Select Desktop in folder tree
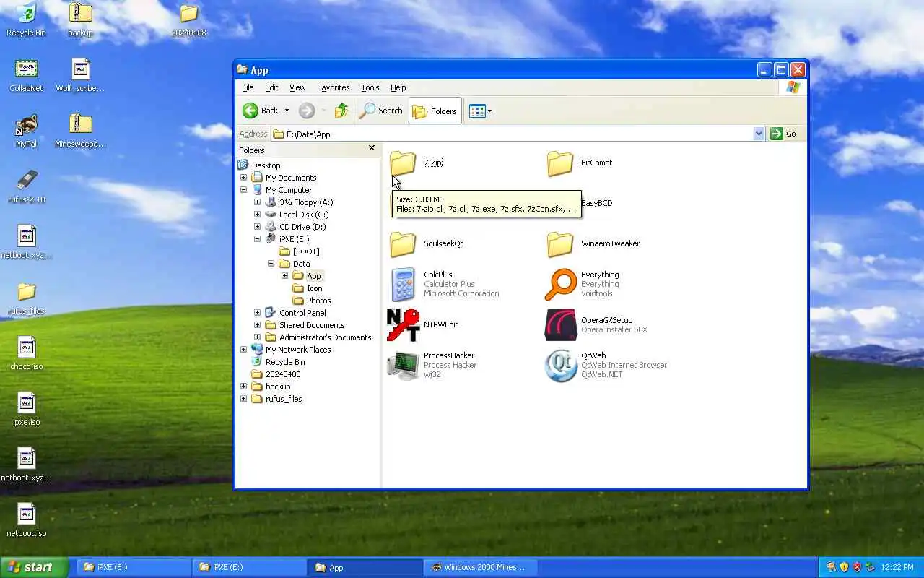The height and width of the screenshot is (578, 924). [x=266, y=165]
